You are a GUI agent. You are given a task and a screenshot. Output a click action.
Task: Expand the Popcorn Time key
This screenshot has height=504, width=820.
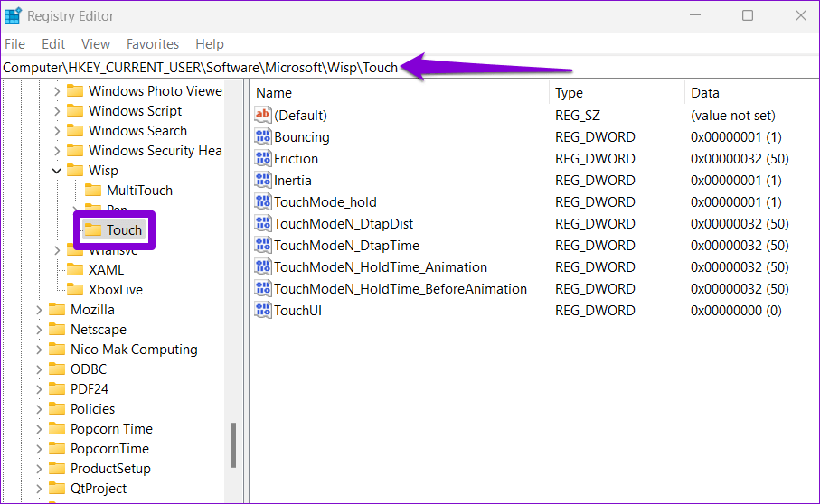point(39,429)
